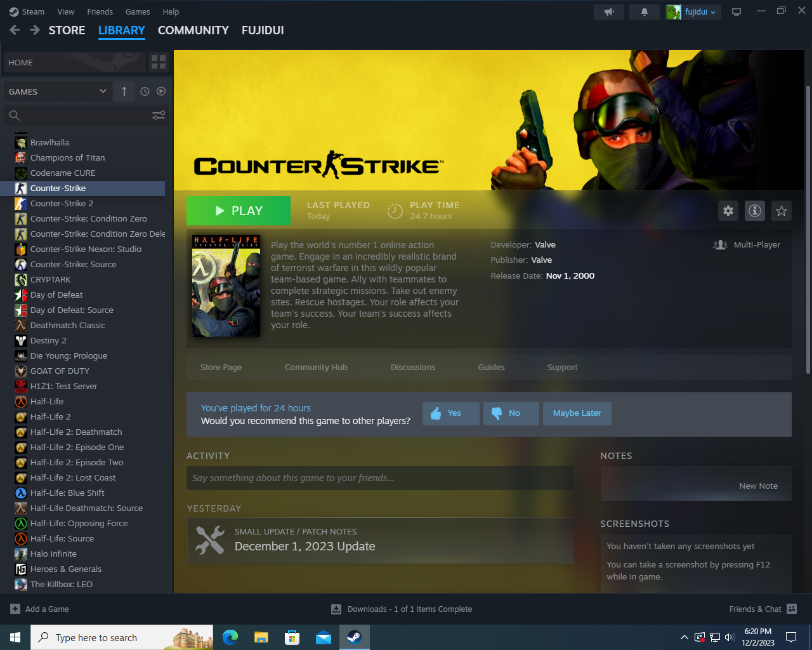The height and width of the screenshot is (650, 812).
Task: Enter Big Picture mode via monitor icon
Action: (x=737, y=12)
